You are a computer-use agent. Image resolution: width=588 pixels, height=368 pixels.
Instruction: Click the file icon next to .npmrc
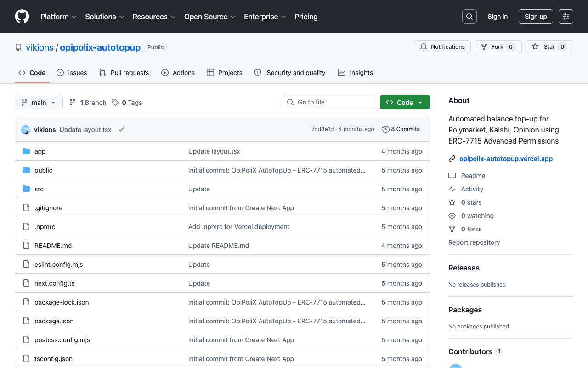pyautogui.click(x=26, y=227)
